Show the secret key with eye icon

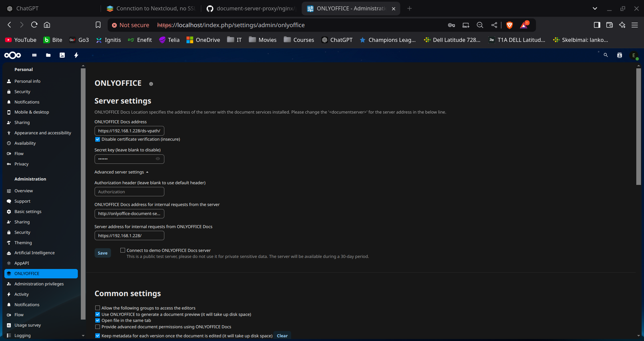[x=158, y=159]
